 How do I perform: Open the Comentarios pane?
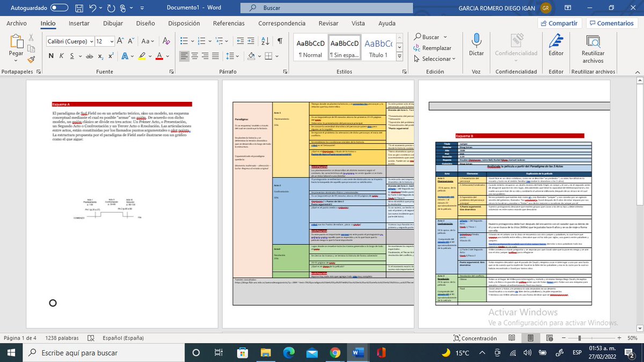point(613,24)
